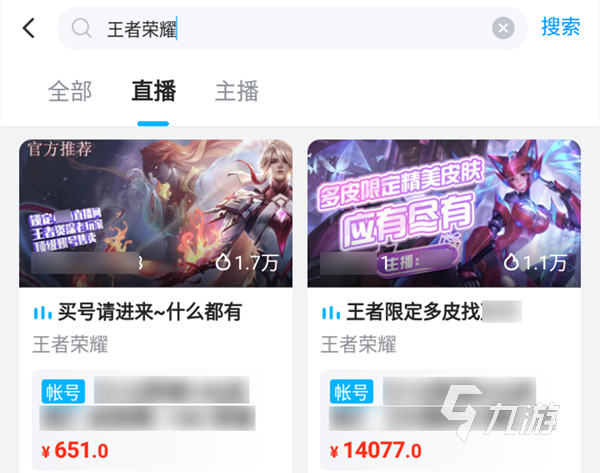Select the 直播 tab
Screen dimensions: 600x473
click(153, 91)
